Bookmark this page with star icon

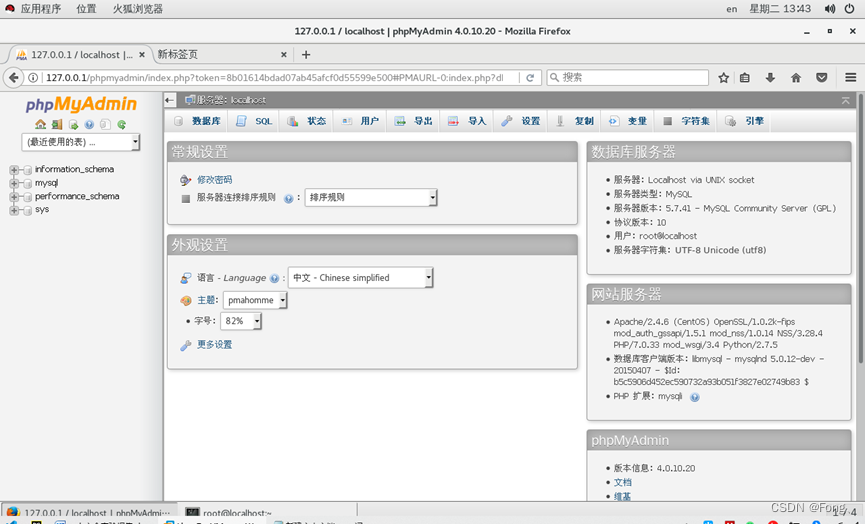point(724,78)
